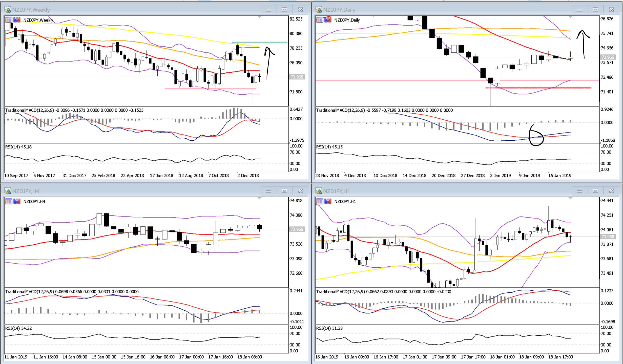
Task: Click the NZDJPY,Daily window system icon
Action: [x=319, y=10]
